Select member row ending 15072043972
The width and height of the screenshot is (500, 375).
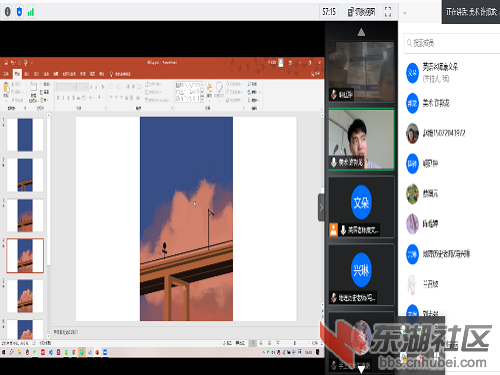point(451,133)
